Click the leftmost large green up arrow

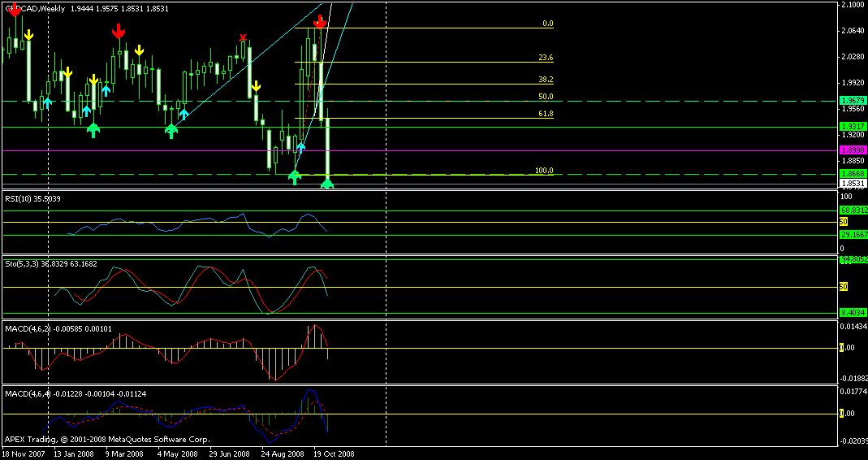(93, 128)
